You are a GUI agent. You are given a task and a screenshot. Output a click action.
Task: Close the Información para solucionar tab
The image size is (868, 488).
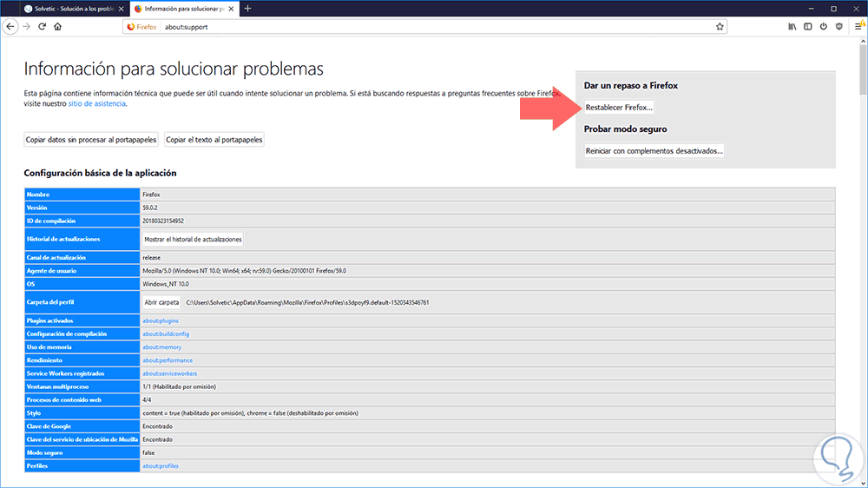point(231,9)
